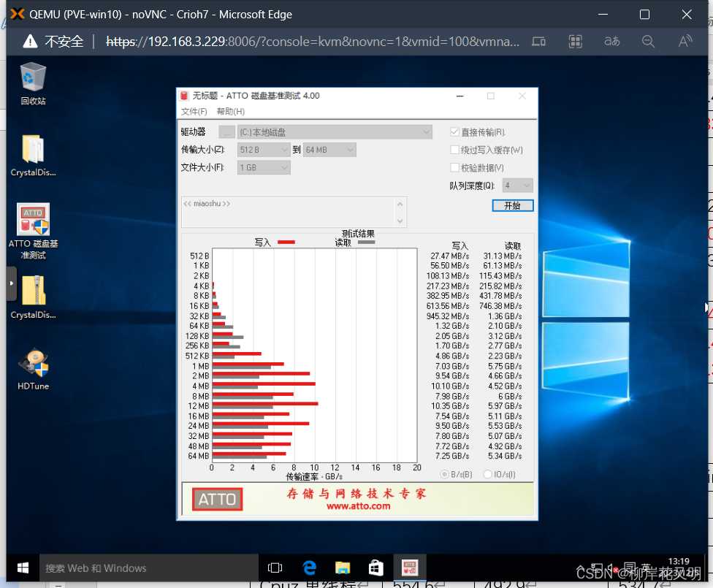Open the 文件(F) menu

[x=194, y=112]
